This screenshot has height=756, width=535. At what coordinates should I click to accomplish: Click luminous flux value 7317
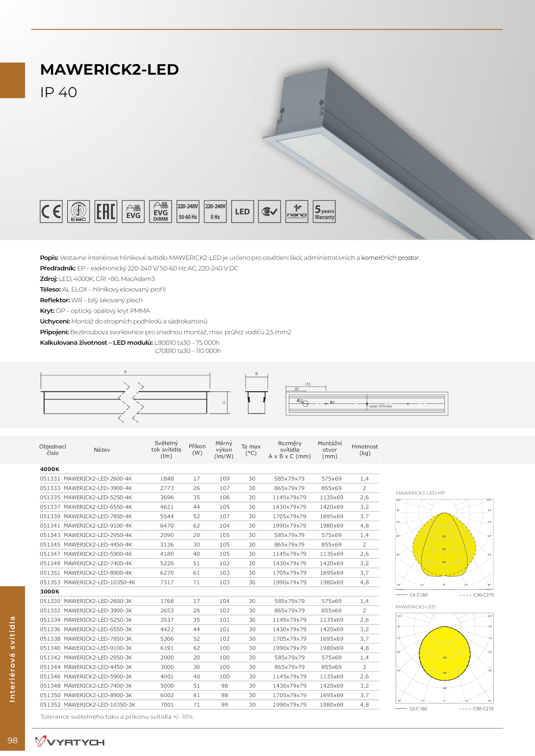click(167, 582)
